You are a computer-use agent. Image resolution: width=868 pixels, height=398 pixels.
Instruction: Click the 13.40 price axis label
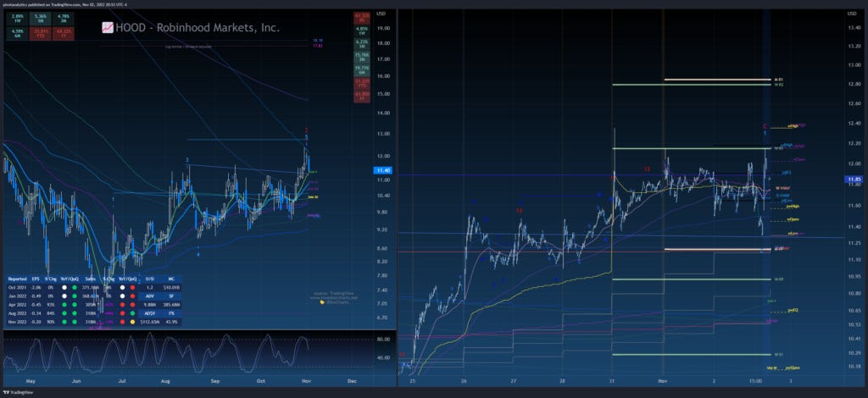click(x=854, y=26)
